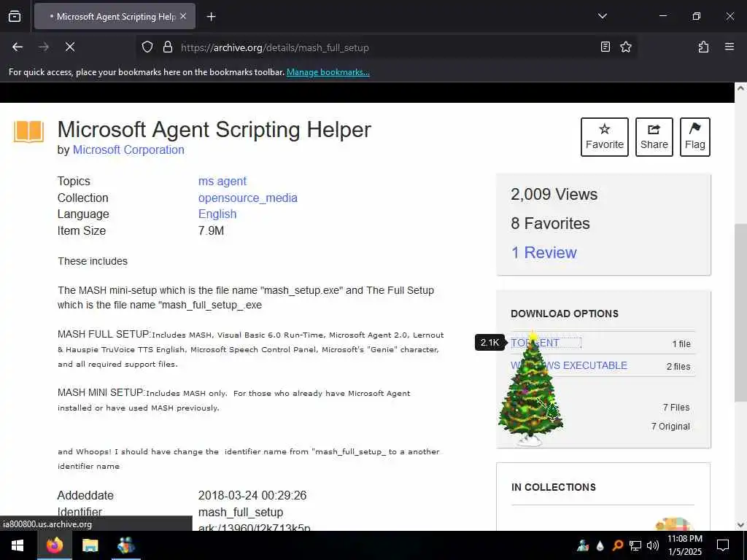Click the orange magnifier tray icon
The image size is (747, 560).
[617, 545]
